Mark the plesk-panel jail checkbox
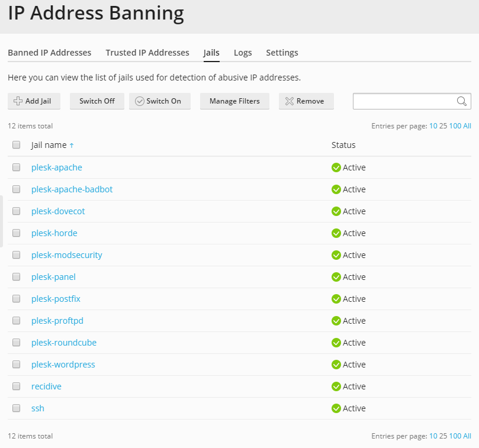Viewport: 479px width, 448px height. coord(16,277)
